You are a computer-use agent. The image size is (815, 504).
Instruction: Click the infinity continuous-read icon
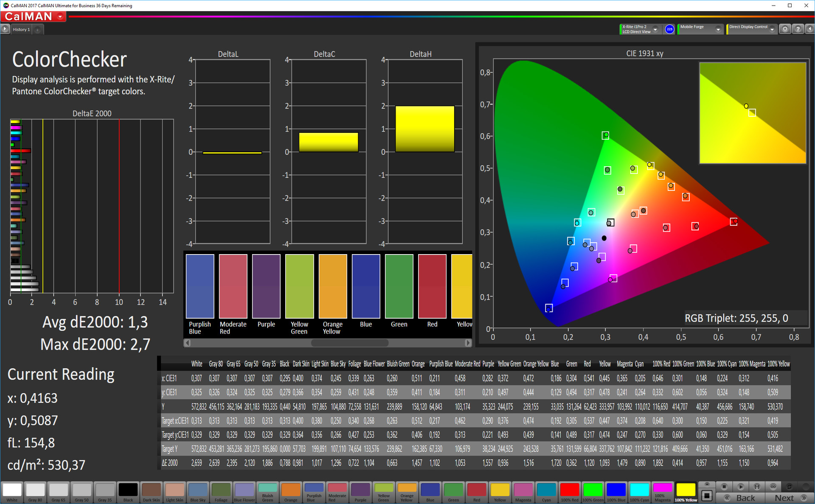click(773, 487)
